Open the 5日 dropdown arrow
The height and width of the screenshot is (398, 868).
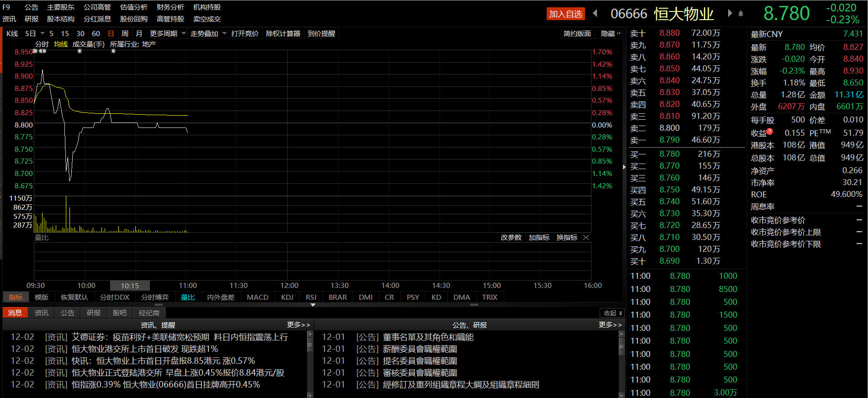(43, 34)
